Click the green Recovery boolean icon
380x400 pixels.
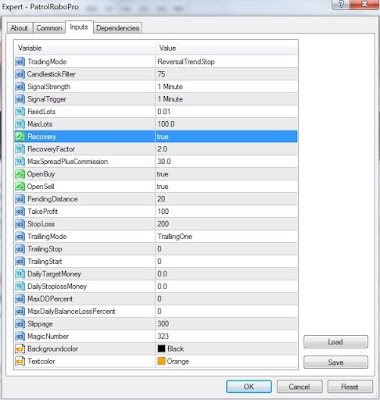point(20,137)
